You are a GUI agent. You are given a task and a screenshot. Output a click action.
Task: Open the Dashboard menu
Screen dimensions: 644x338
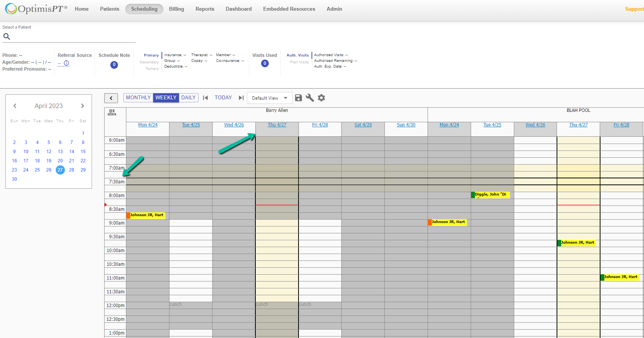point(239,9)
